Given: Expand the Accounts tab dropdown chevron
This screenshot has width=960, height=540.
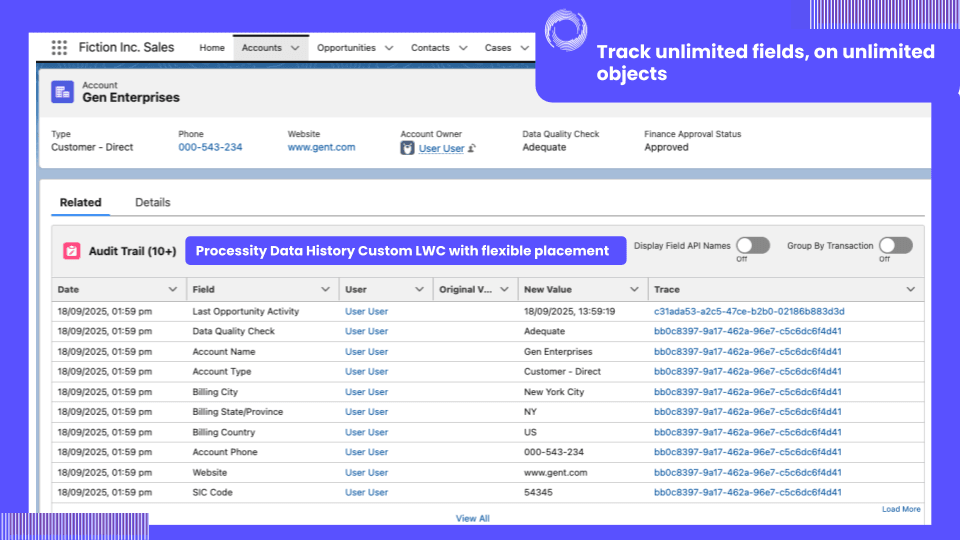Looking at the screenshot, I should 295,48.
